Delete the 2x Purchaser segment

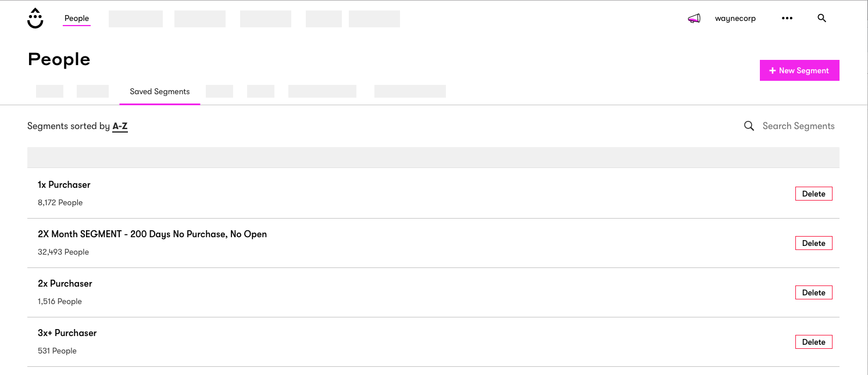pyautogui.click(x=813, y=292)
